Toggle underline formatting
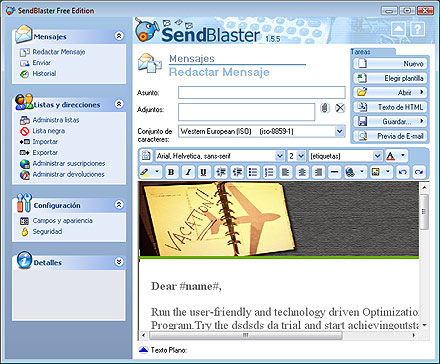 204,172
